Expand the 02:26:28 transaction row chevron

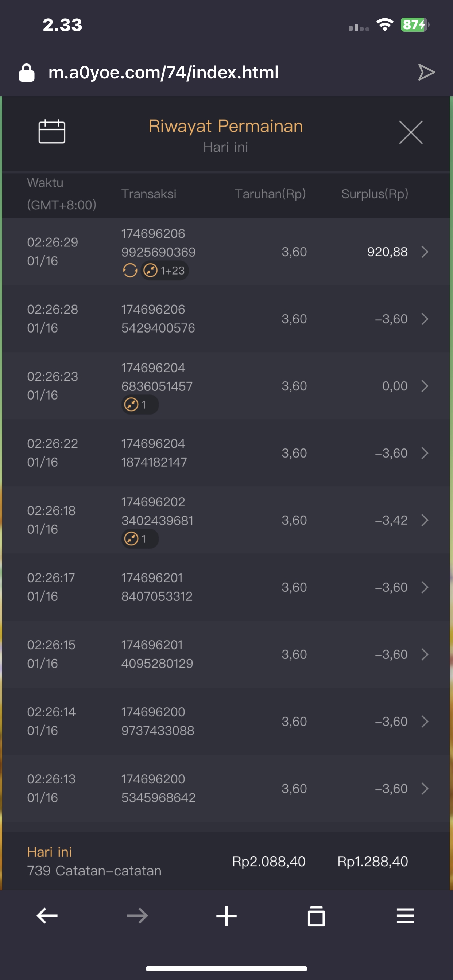425,319
